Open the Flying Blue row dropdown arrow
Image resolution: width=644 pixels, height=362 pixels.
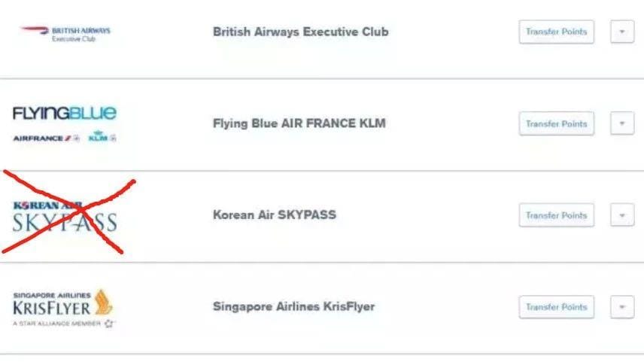[621, 123]
